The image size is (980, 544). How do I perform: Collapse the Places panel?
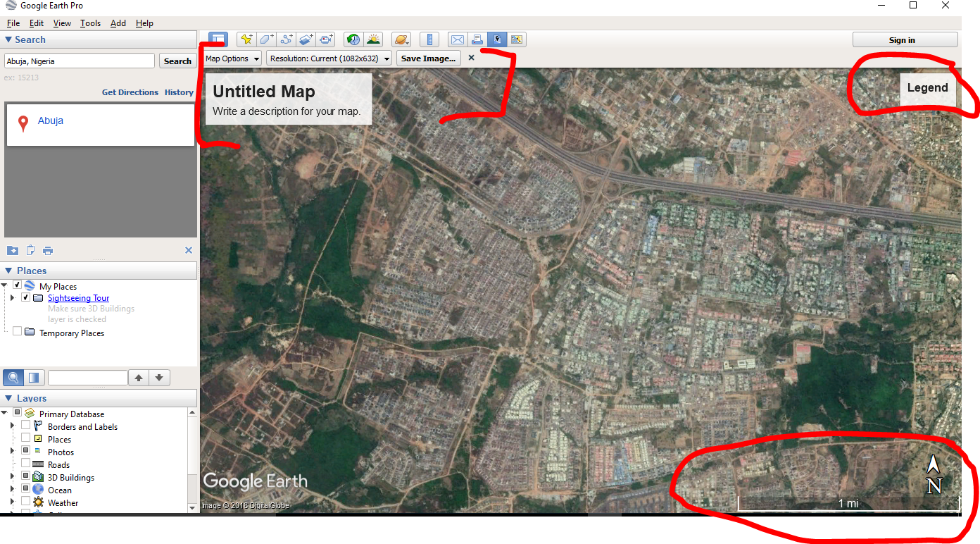pos(8,271)
